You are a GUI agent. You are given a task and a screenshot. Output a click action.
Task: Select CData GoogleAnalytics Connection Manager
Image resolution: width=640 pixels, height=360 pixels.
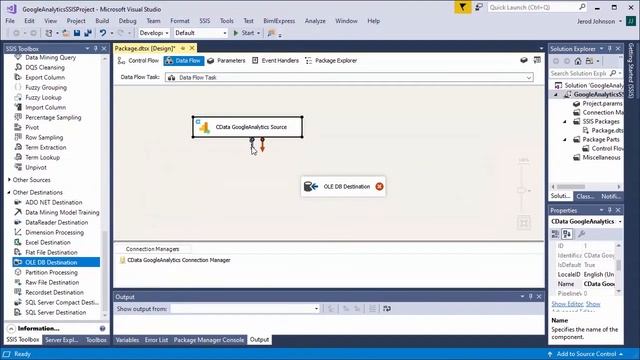tap(175, 260)
